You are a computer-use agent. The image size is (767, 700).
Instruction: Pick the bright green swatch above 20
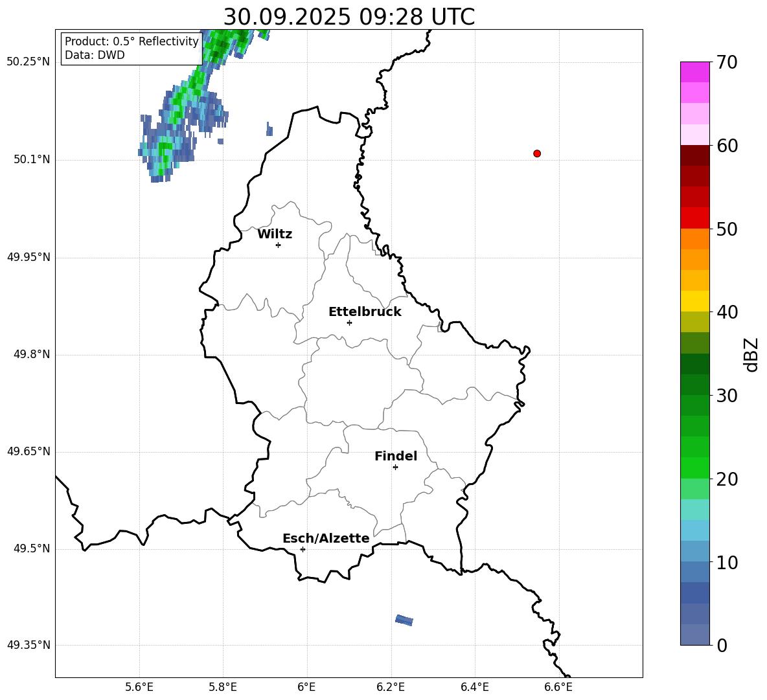pyautogui.click(x=695, y=468)
